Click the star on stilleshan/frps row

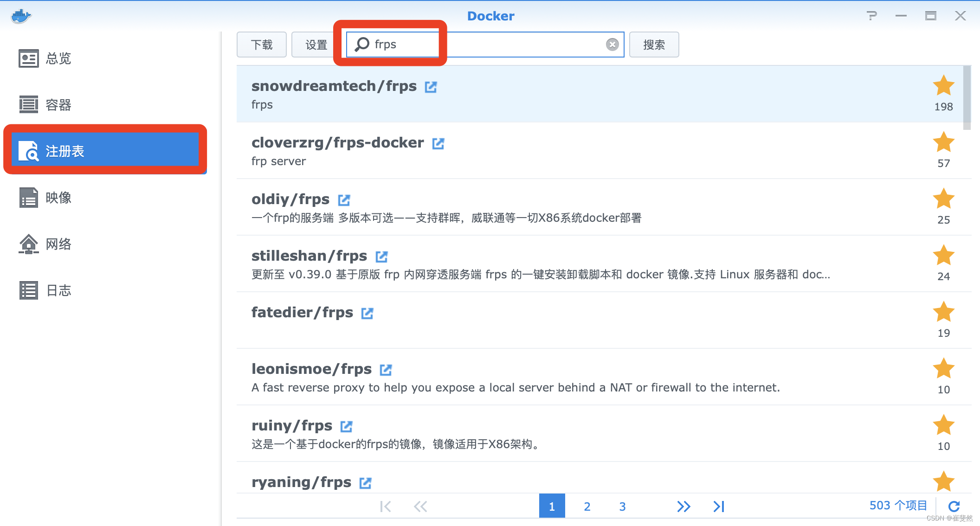[x=943, y=256]
